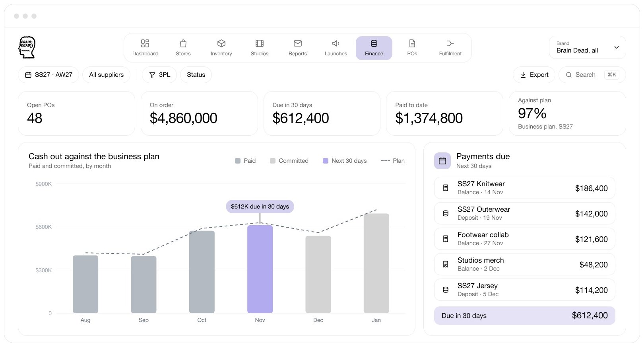Click the Brain Dead head logo
Viewport: 644px width, 347px height.
click(x=27, y=47)
